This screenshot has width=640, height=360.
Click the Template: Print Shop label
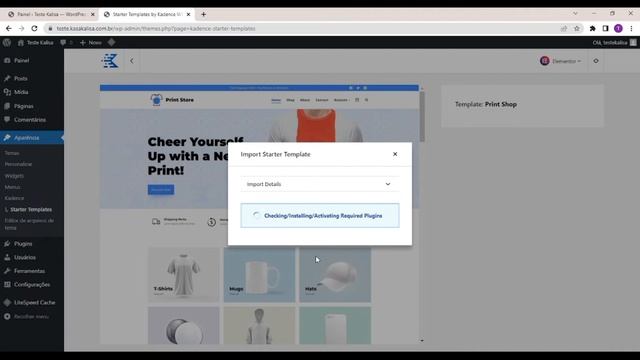point(486,104)
